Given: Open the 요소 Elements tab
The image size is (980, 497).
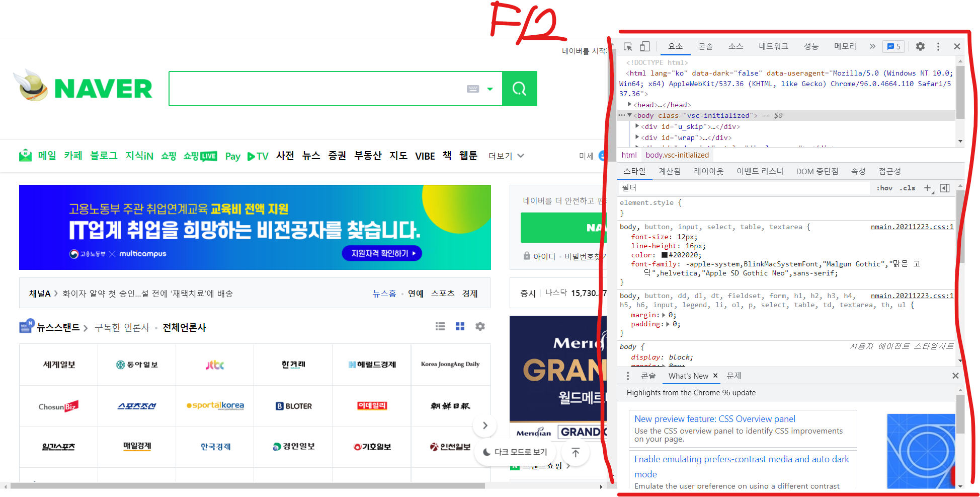Looking at the screenshot, I should 675,46.
